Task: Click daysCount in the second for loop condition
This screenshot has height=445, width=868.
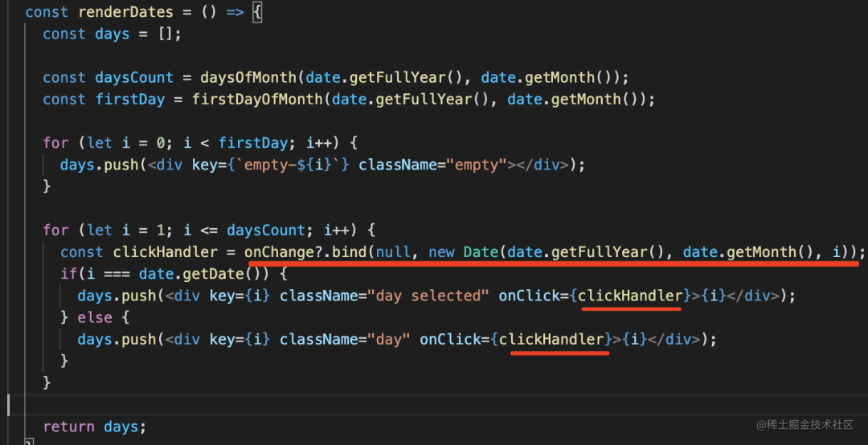Action: tap(266, 231)
